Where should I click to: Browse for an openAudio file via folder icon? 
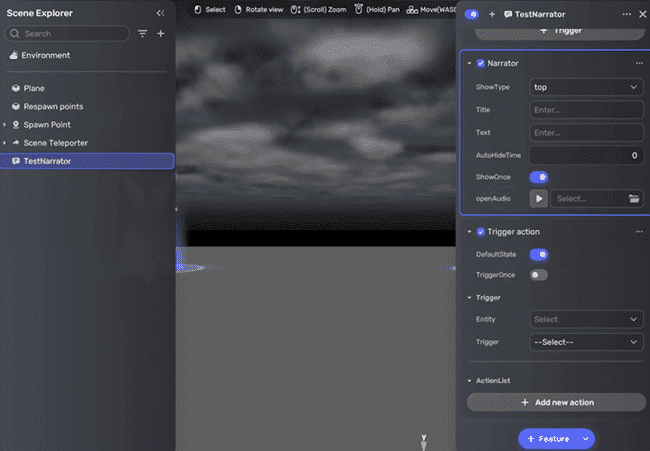click(633, 199)
